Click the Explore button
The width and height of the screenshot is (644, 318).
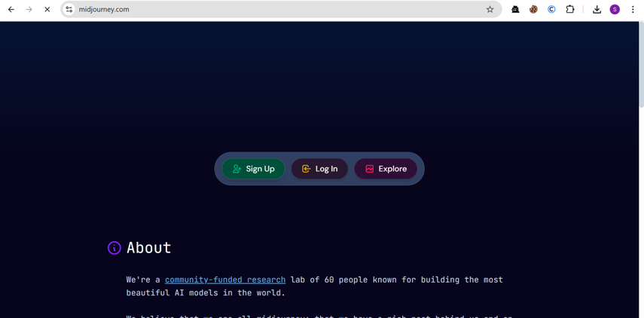click(386, 169)
